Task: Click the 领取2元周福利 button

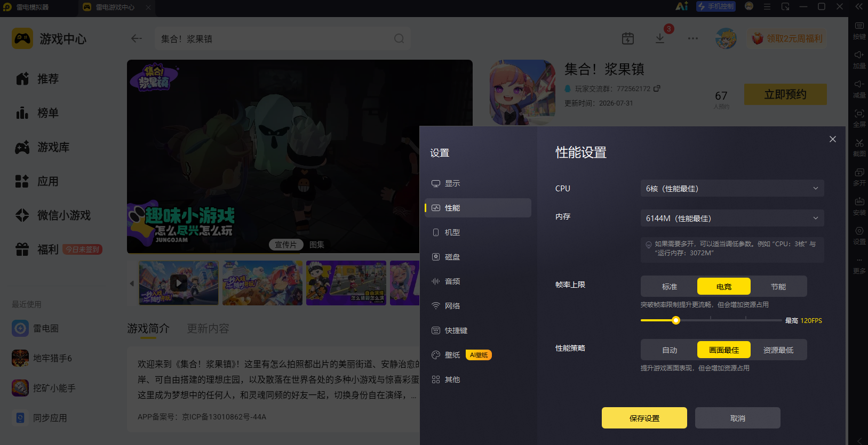Action: (787, 38)
